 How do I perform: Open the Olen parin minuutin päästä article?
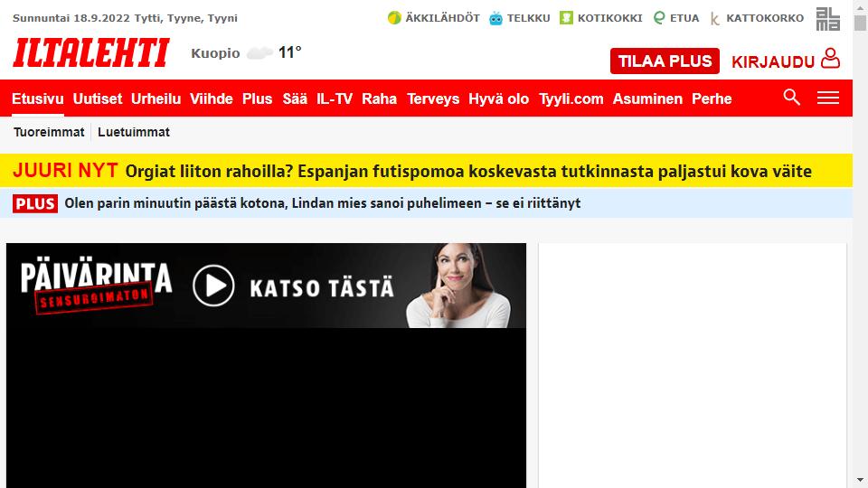[323, 203]
